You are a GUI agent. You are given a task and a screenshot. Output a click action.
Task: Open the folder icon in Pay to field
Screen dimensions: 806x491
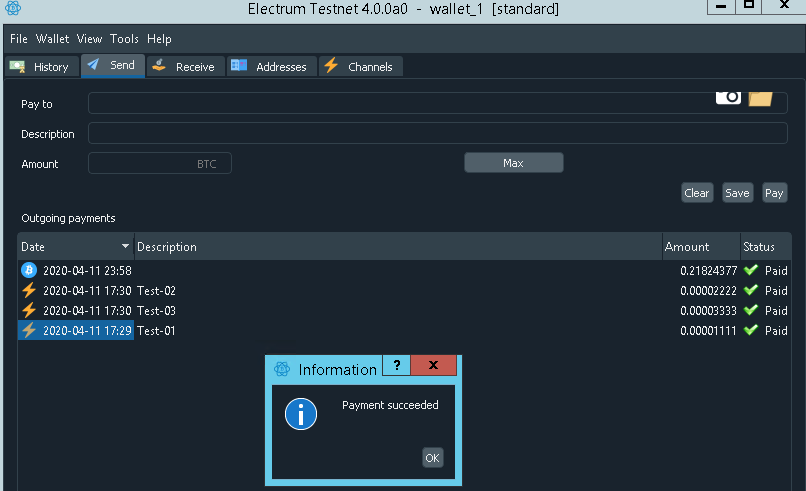tap(760, 99)
